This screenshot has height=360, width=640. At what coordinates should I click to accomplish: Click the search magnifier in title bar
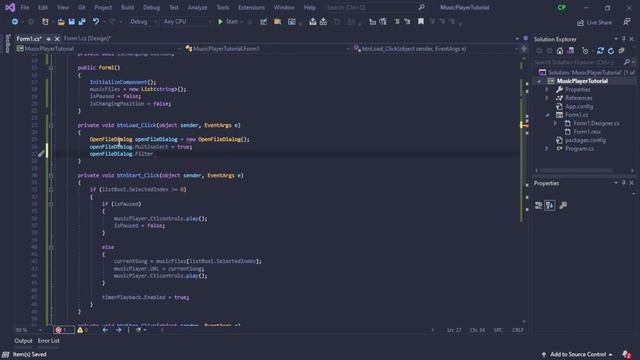(x=421, y=7)
